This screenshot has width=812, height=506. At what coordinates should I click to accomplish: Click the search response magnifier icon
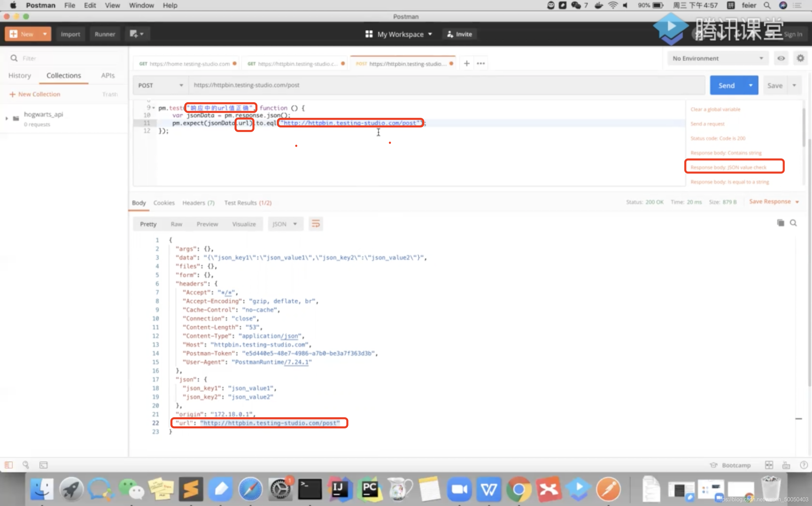[x=793, y=223]
